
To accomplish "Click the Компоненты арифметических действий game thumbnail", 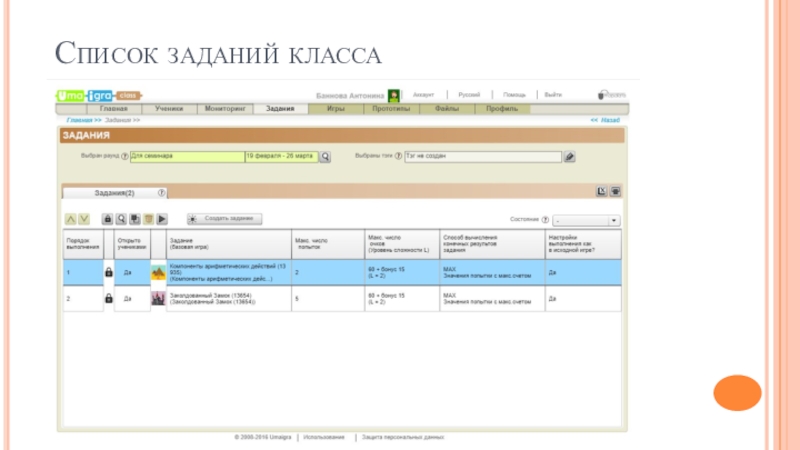I will click(158, 273).
